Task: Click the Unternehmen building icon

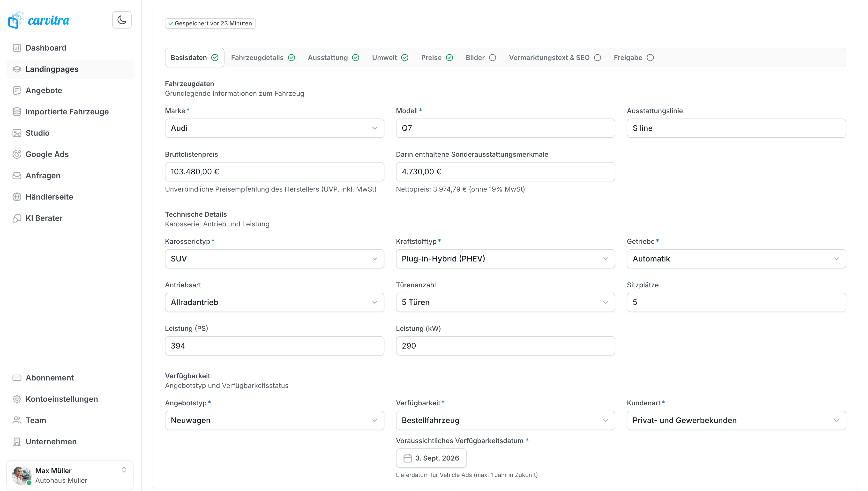Action: click(17, 441)
